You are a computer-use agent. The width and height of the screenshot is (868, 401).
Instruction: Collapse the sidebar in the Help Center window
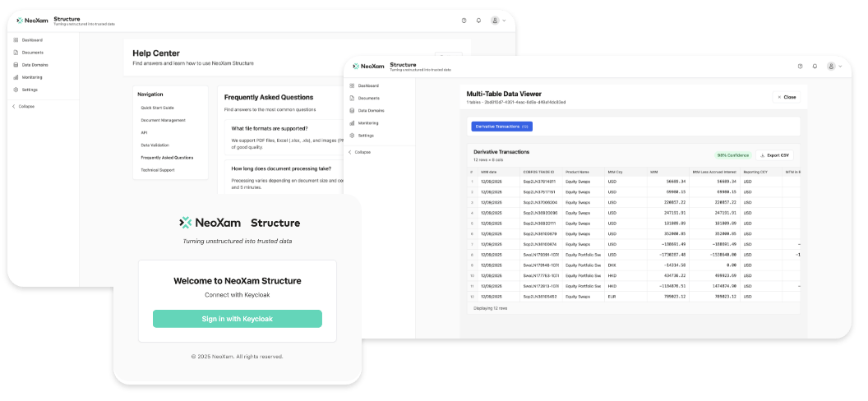(23, 106)
